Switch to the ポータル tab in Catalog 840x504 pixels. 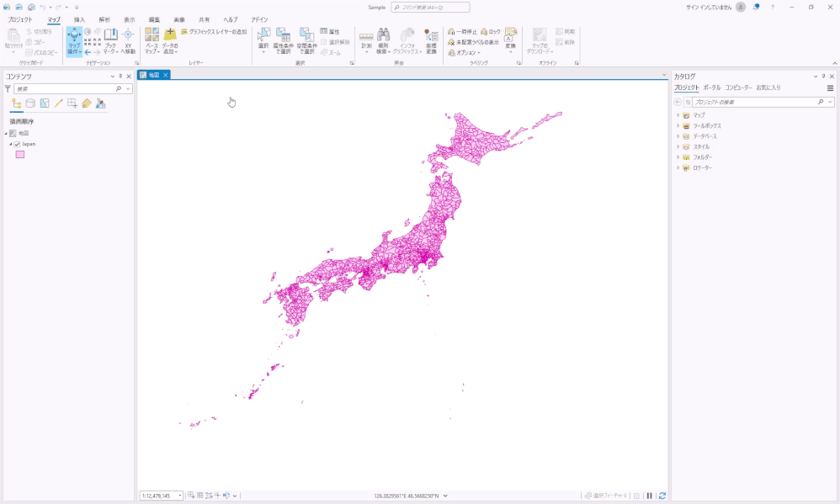711,88
